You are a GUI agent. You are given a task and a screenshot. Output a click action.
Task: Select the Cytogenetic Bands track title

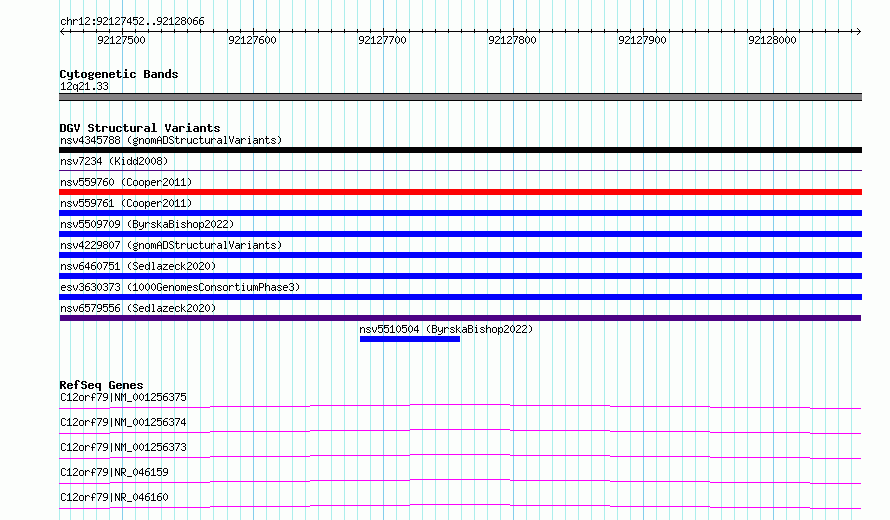(119, 74)
